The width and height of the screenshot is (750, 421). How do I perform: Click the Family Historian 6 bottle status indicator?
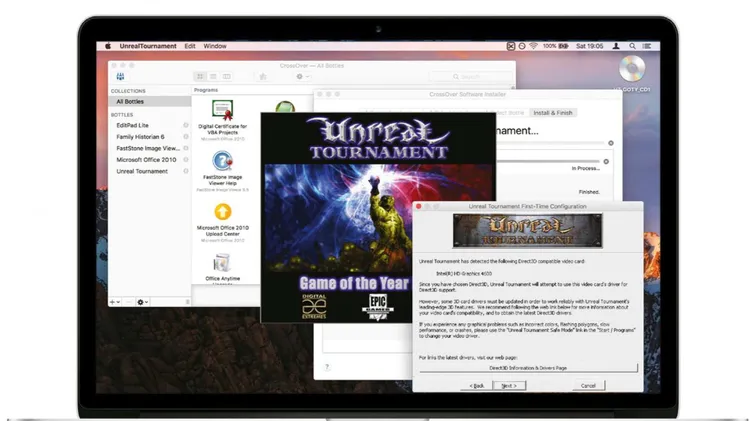(x=186, y=137)
